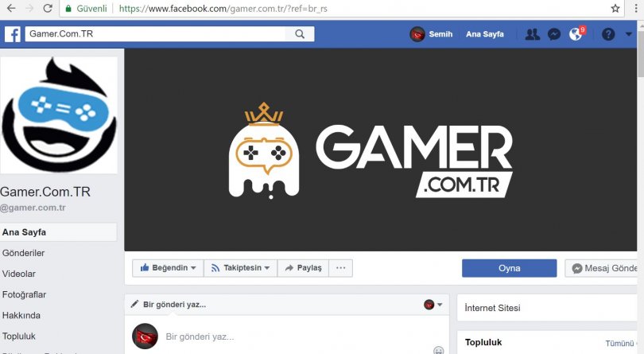Click the Semih profile name

coord(440,34)
